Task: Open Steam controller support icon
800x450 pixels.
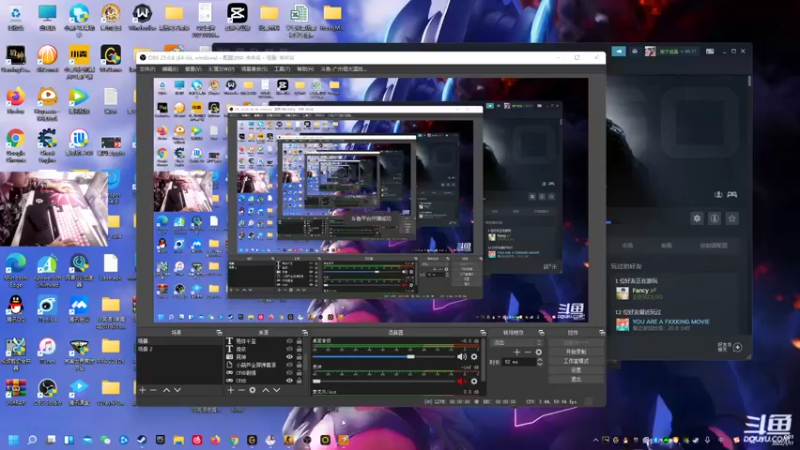Action: pyautogui.click(x=732, y=194)
